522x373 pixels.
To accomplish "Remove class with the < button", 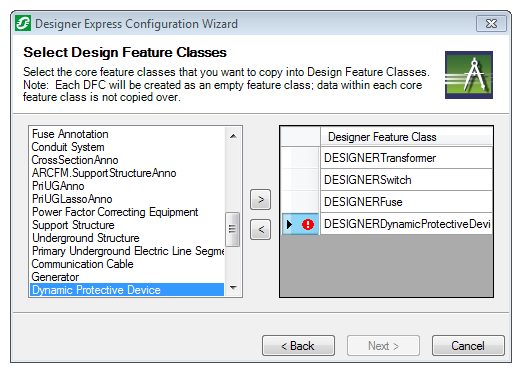I will [x=260, y=229].
